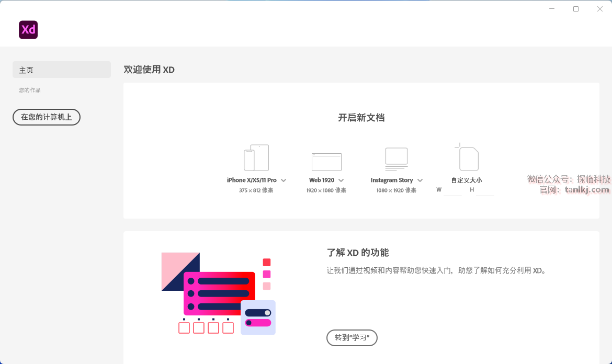This screenshot has height=364, width=612.
Task: Click the 1920 × 1080 像素 size text
Action: coord(326,190)
